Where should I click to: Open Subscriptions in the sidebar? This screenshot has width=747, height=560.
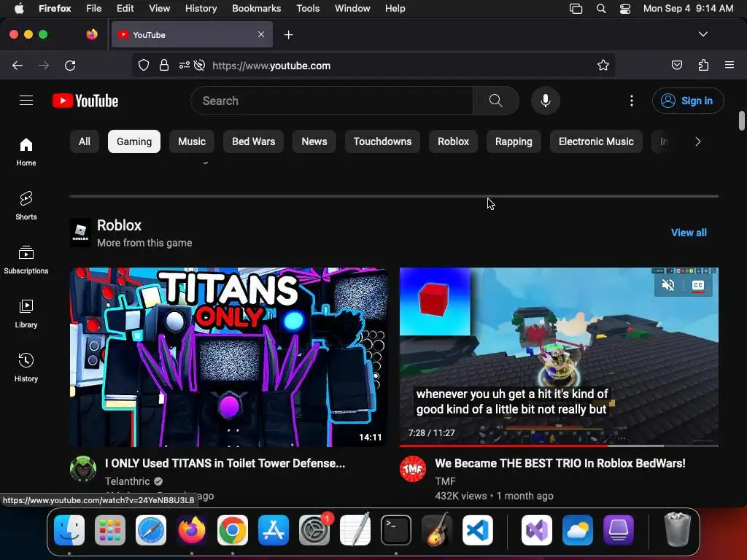(x=26, y=260)
